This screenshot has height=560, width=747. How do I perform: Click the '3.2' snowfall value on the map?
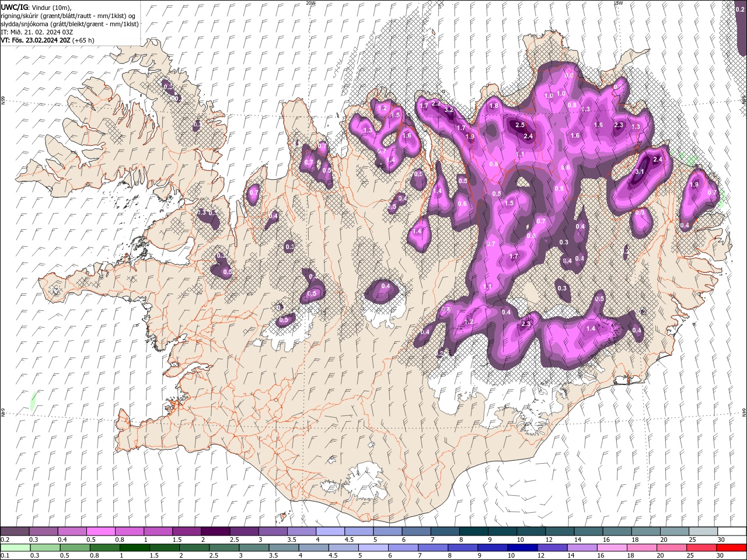(x=449, y=110)
